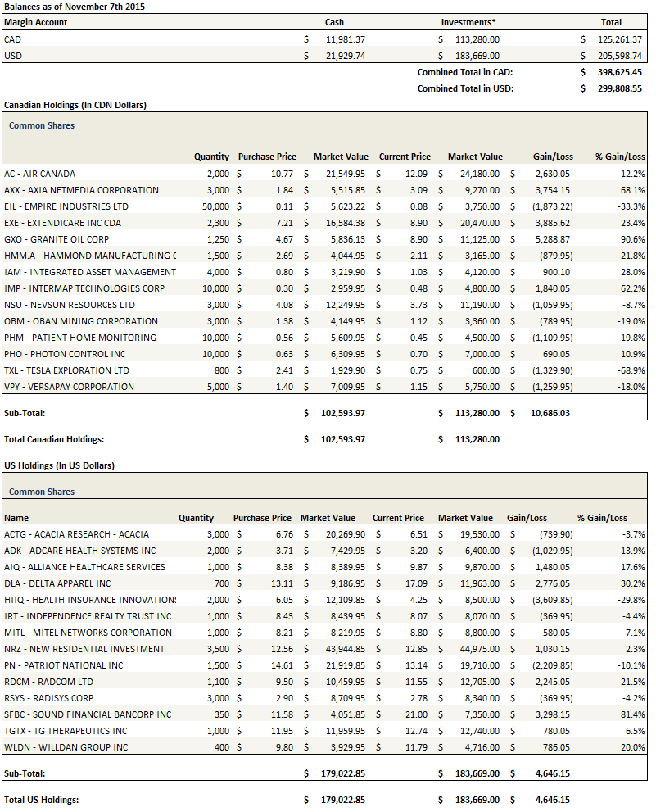656x812 pixels.
Task: Select the USD row label in balances
Action: 13,55
